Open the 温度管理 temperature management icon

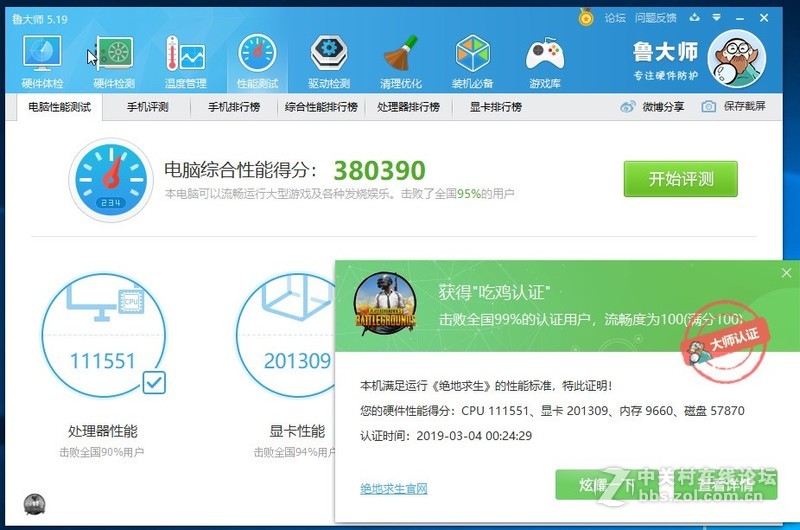pyautogui.click(x=186, y=62)
